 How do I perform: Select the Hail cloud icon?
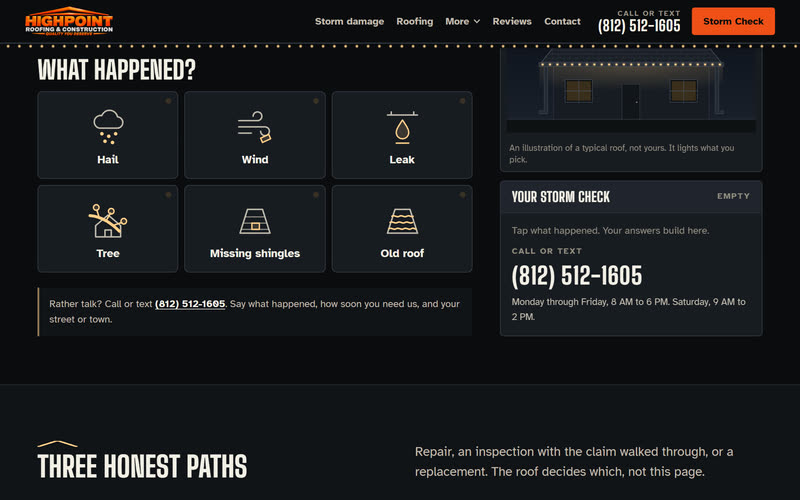(108, 127)
